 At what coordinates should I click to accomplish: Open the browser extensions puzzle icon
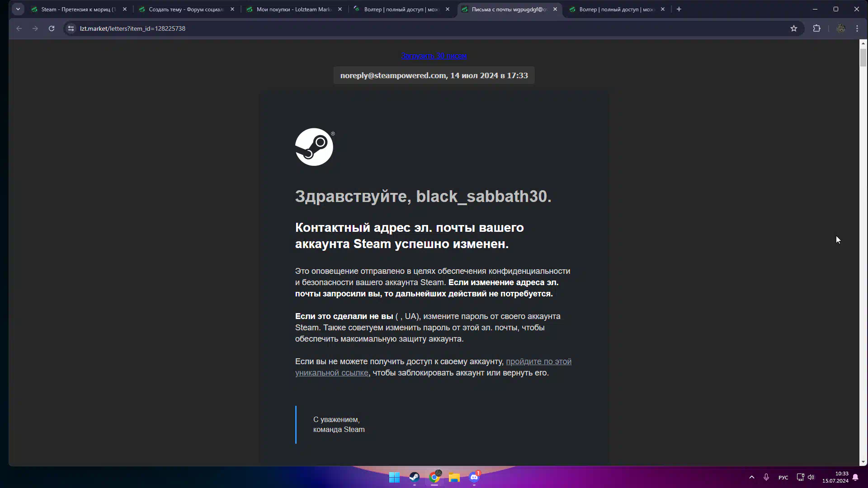pos(816,28)
